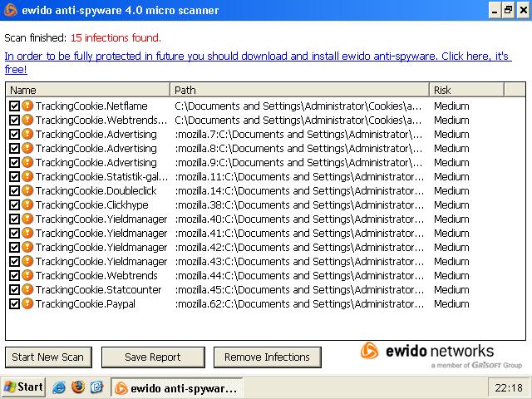
Task: Restore down the ewido scanner window
Action: pos(508,10)
